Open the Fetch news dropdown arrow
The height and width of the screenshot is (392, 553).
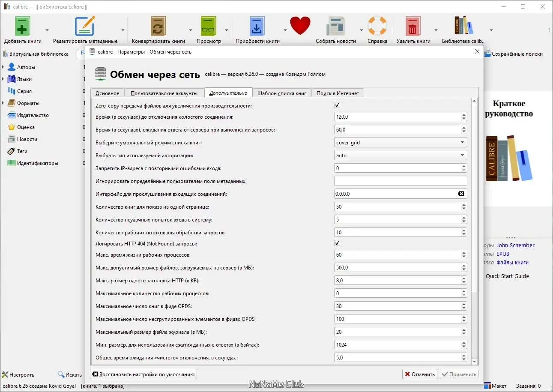tap(362, 30)
